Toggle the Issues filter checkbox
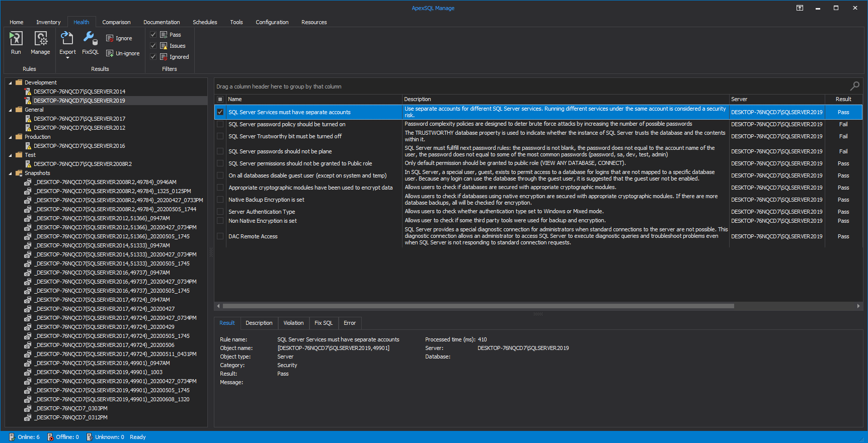 (x=153, y=46)
